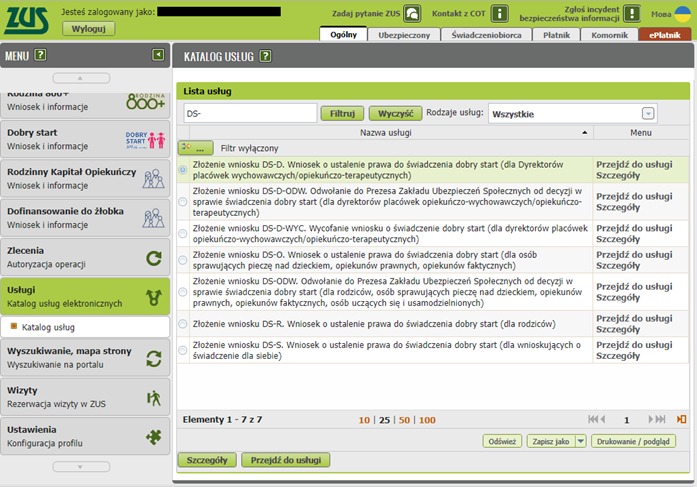Click the Wyloguj button
Image resolution: width=697 pixels, height=487 pixels.
(x=88, y=28)
